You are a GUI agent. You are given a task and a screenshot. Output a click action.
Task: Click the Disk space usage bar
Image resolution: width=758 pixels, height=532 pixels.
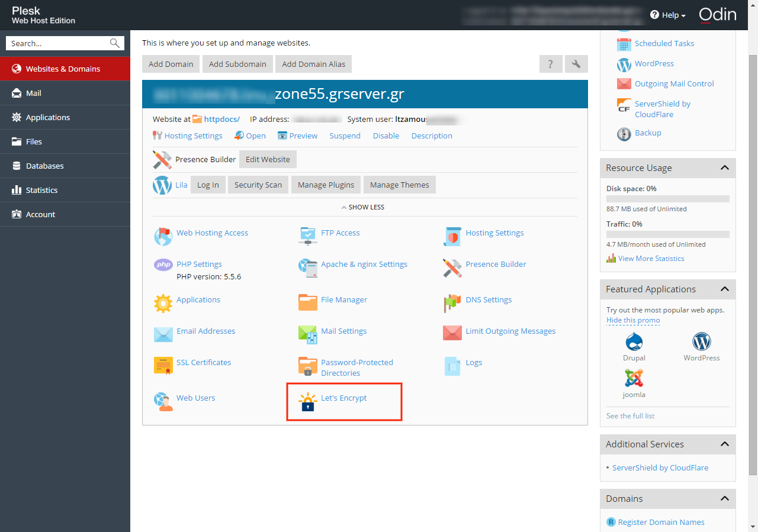coord(668,199)
